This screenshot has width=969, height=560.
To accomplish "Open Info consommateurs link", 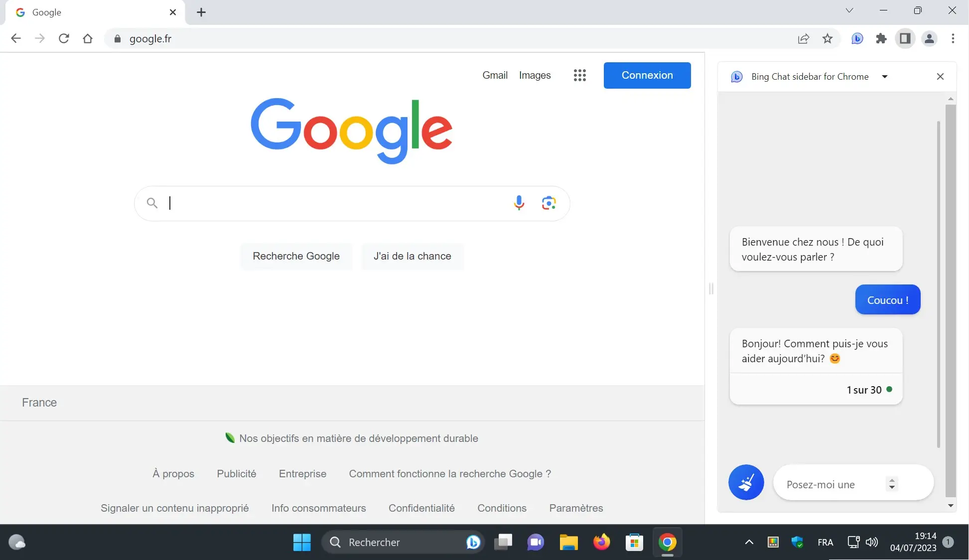I will pyautogui.click(x=319, y=508).
